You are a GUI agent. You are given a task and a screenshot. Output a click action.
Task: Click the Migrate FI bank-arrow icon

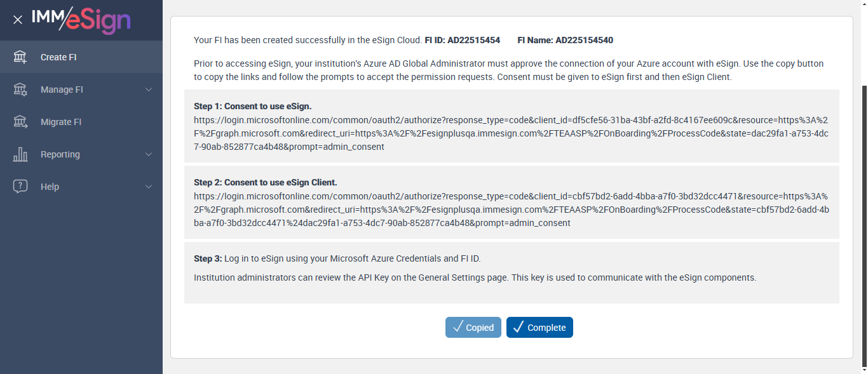20,122
